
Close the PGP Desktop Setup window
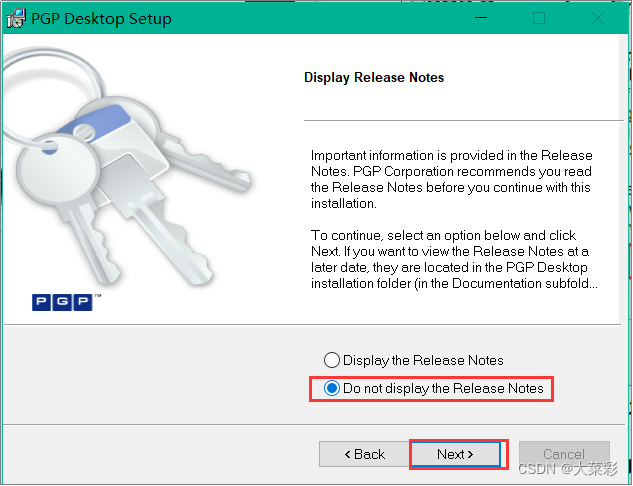[598, 18]
